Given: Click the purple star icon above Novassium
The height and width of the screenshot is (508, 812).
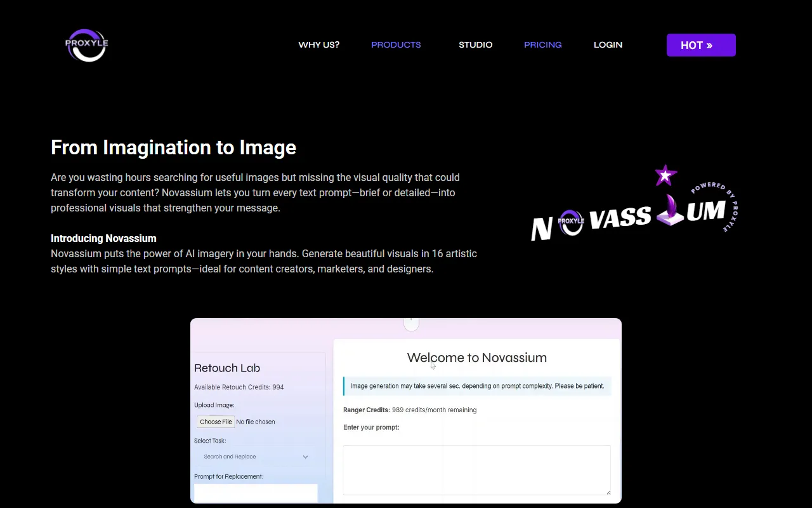Looking at the screenshot, I should coord(665,175).
